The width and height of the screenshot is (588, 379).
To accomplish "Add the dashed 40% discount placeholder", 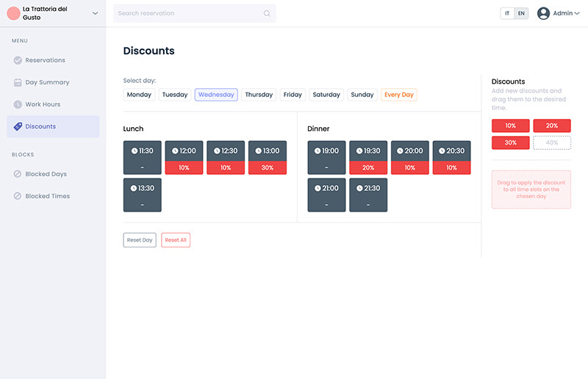I will click(552, 142).
